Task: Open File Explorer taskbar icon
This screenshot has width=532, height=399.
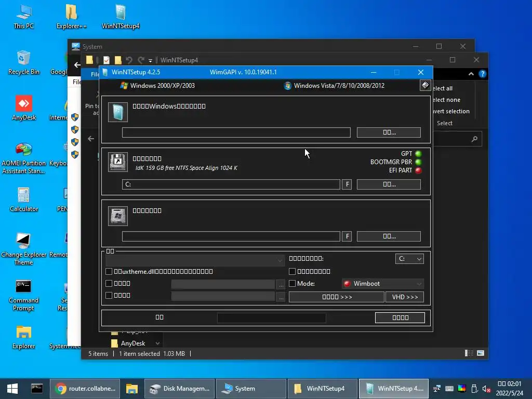Action: click(131, 389)
